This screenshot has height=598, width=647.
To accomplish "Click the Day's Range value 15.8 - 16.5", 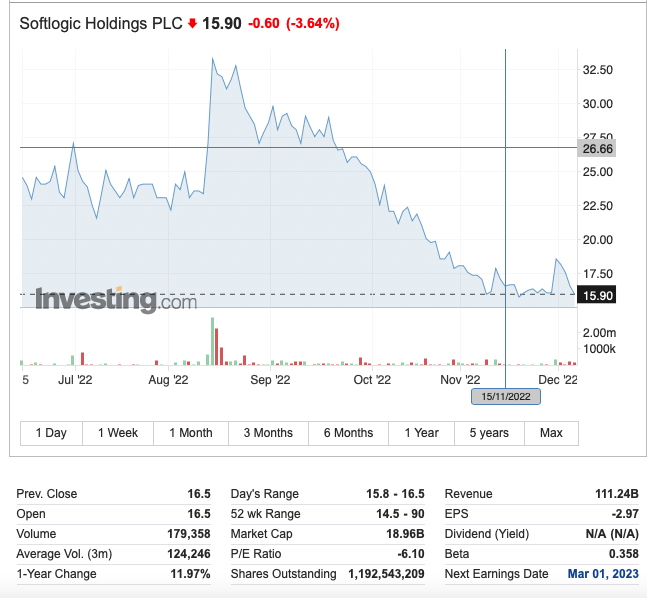I will pos(395,494).
